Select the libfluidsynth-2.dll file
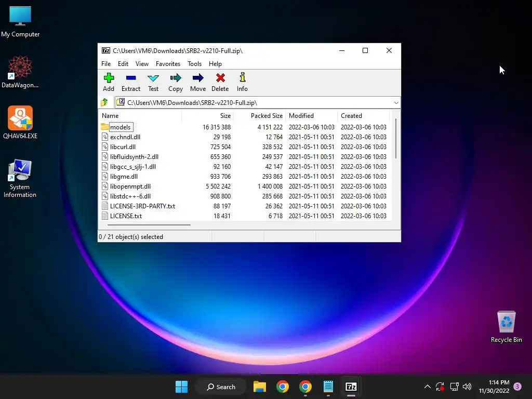The height and width of the screenshot is (399, 532). [x=245, y=156]
